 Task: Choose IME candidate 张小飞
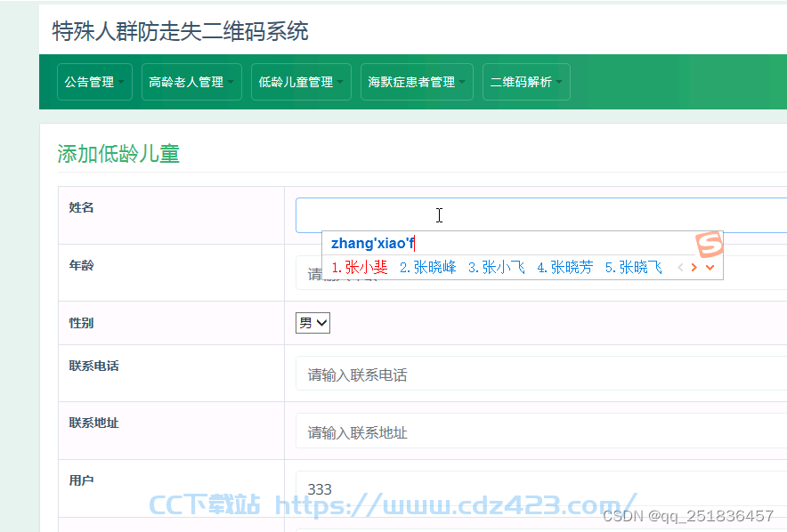pos(497,267)
